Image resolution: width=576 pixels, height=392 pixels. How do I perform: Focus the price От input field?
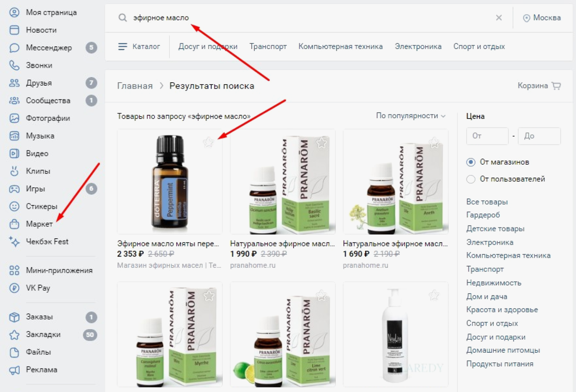(x=487, y=136)
